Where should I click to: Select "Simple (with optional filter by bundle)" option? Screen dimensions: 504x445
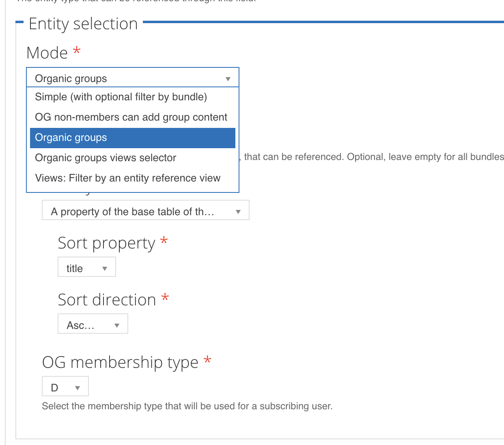(x=121, y=97)
